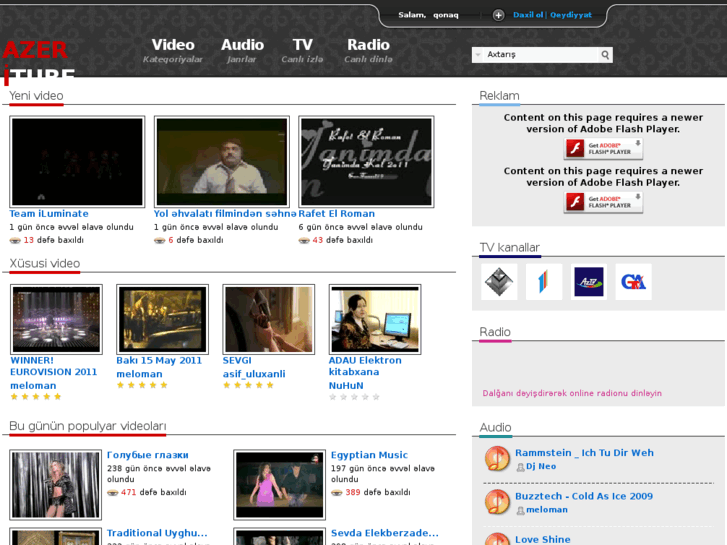Open the Egyptian Music video thumbnail
727x545 pixels.
click(x=280, y=484)
